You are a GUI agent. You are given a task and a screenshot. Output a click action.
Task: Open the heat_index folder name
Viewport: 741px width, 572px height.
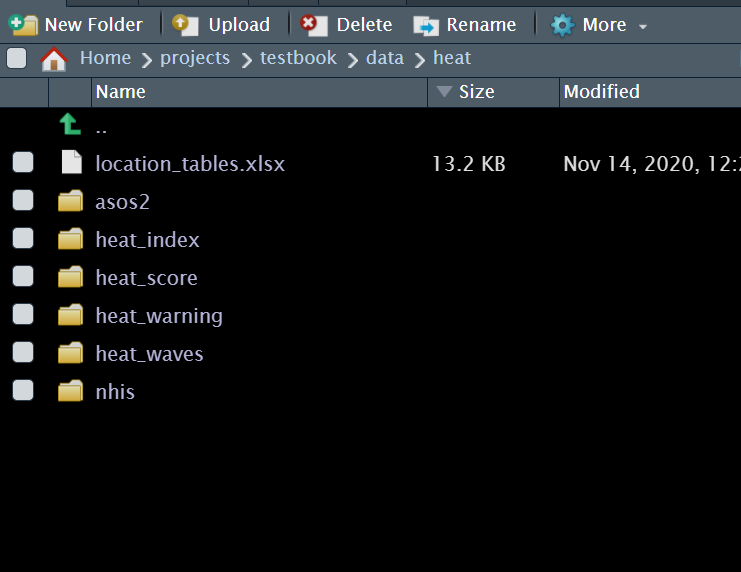click(x=147, y=240)
